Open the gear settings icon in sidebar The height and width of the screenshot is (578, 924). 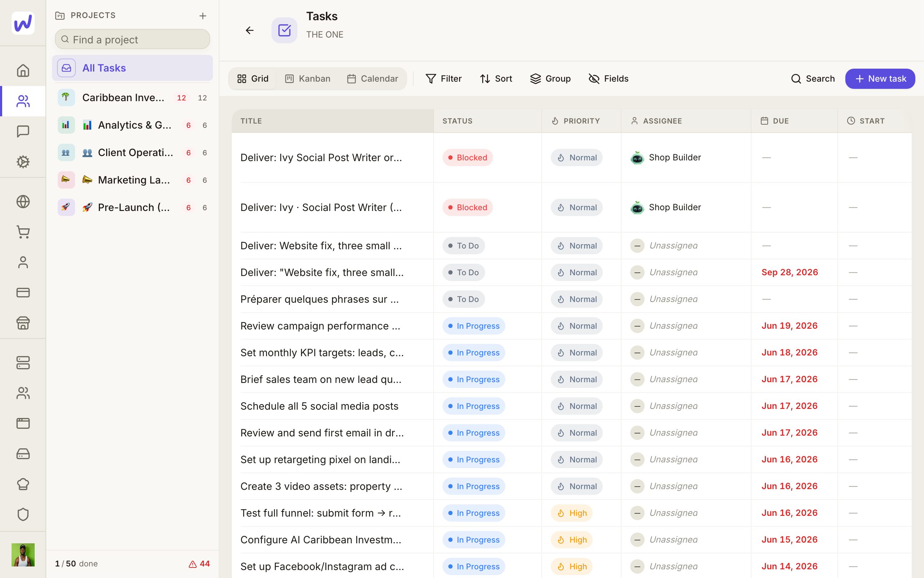pos(23,162)
